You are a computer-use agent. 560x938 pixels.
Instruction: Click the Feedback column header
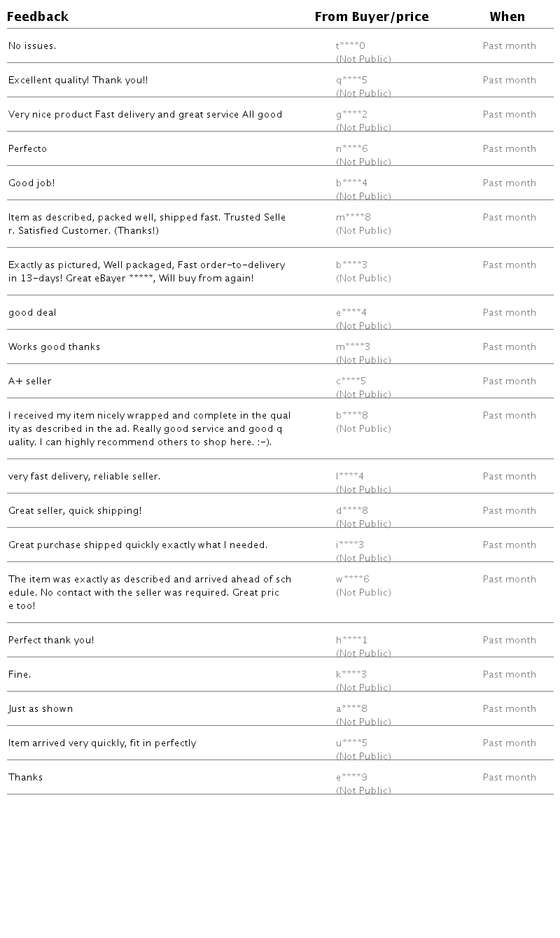tap(38, 17)
